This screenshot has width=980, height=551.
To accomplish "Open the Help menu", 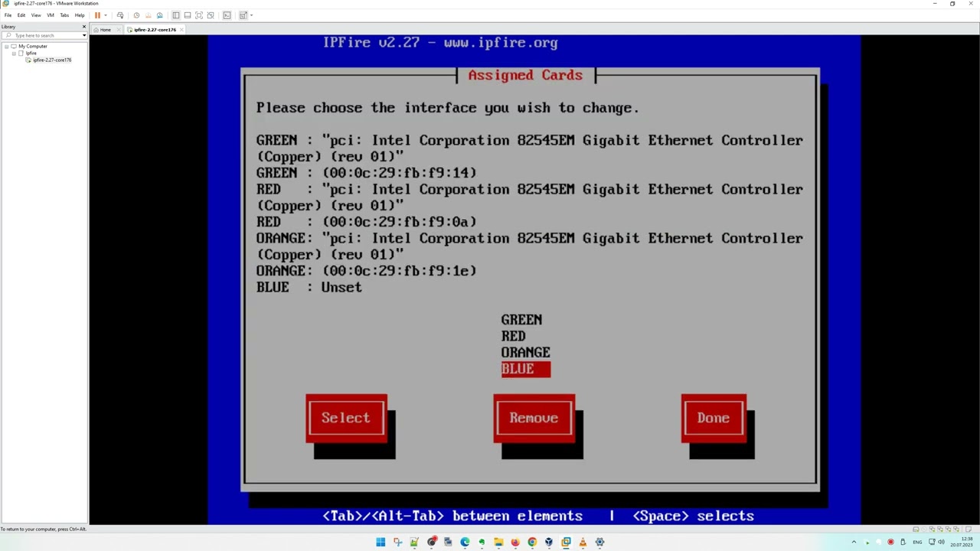I will [80, 15].
